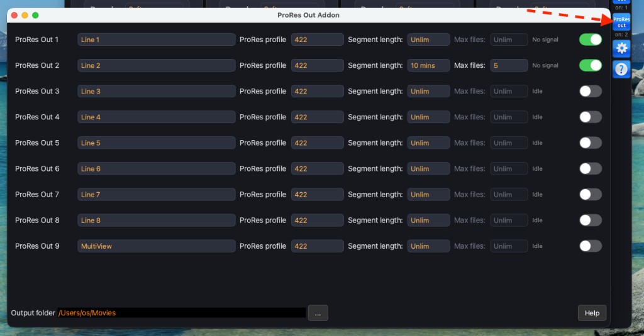Open ProRes profile dropdown for ProRes Out 4
Viewport: 644px width, 336px height.
(x=318, y=117)
